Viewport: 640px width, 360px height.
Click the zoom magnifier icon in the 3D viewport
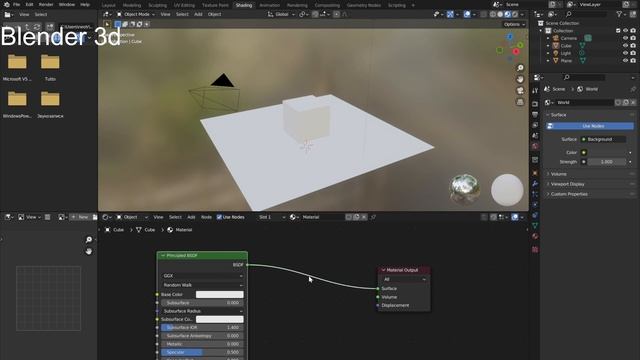[520, 68]
